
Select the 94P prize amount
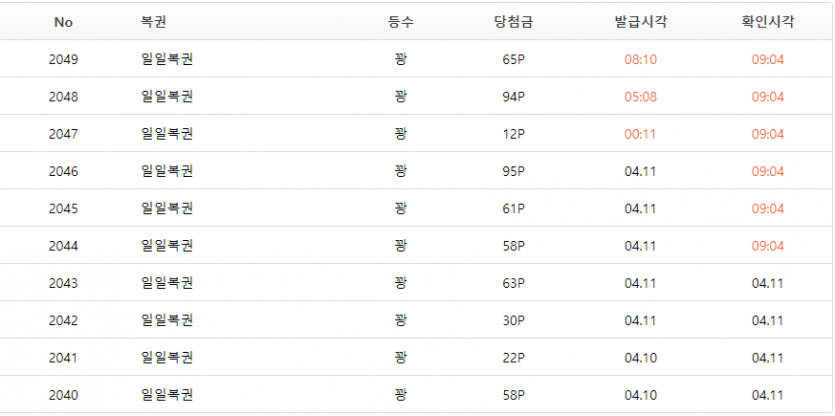[513, 97]
